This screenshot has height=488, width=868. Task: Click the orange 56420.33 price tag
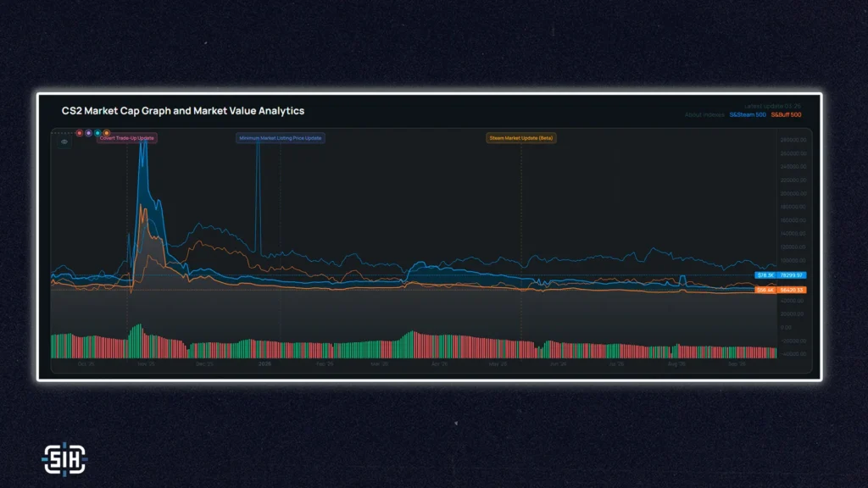pos(792,290)
